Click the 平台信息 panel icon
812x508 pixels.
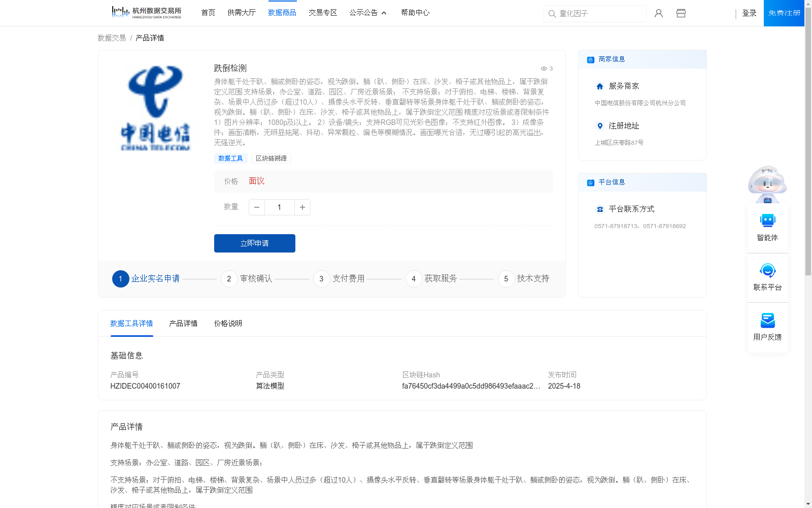click(591, 182)
